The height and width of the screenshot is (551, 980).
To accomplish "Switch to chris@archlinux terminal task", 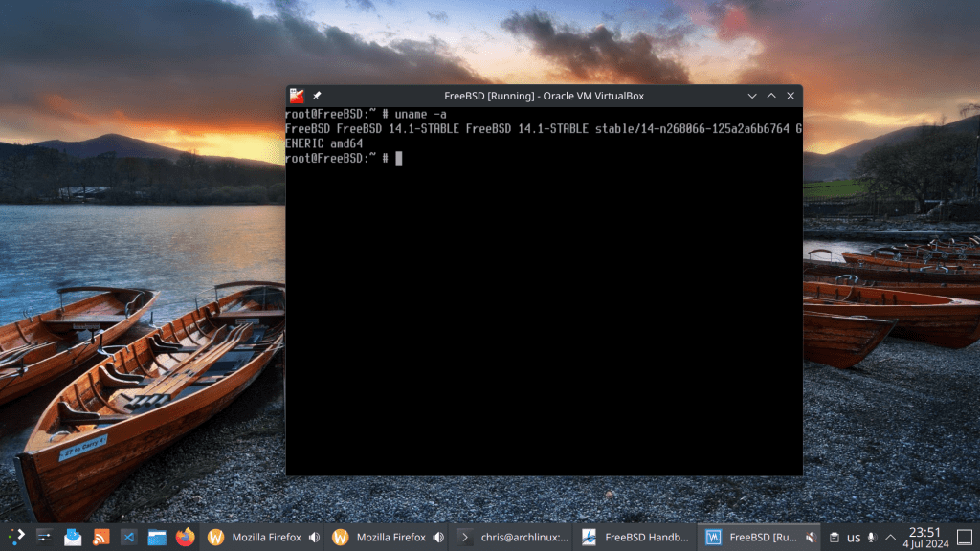I will (513, 537).
